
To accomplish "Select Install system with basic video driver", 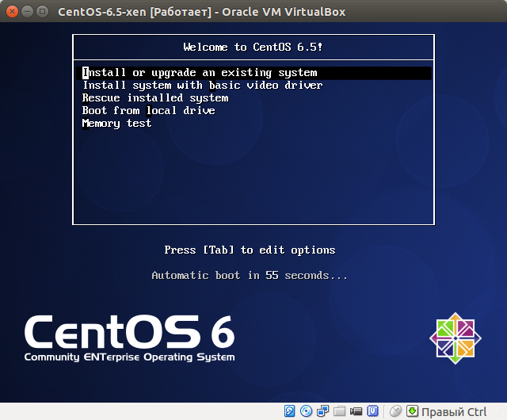I will coord(203,86).
